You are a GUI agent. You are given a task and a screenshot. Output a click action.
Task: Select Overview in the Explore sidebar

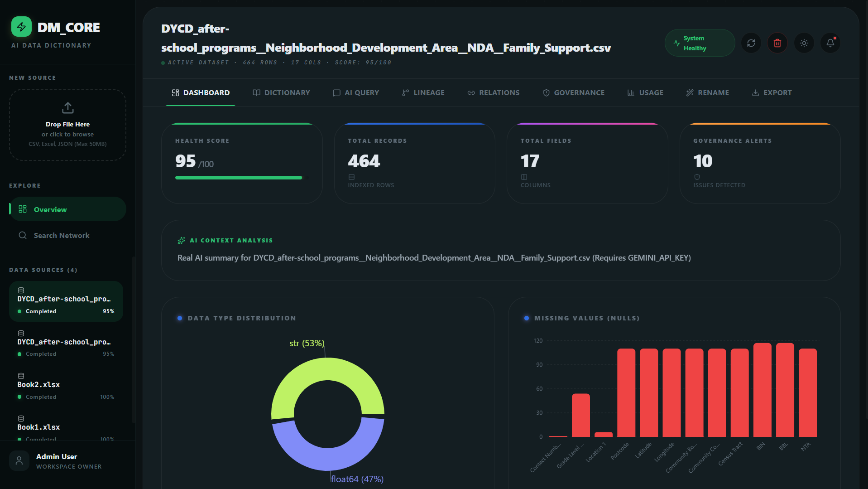[x=68, y=209]
